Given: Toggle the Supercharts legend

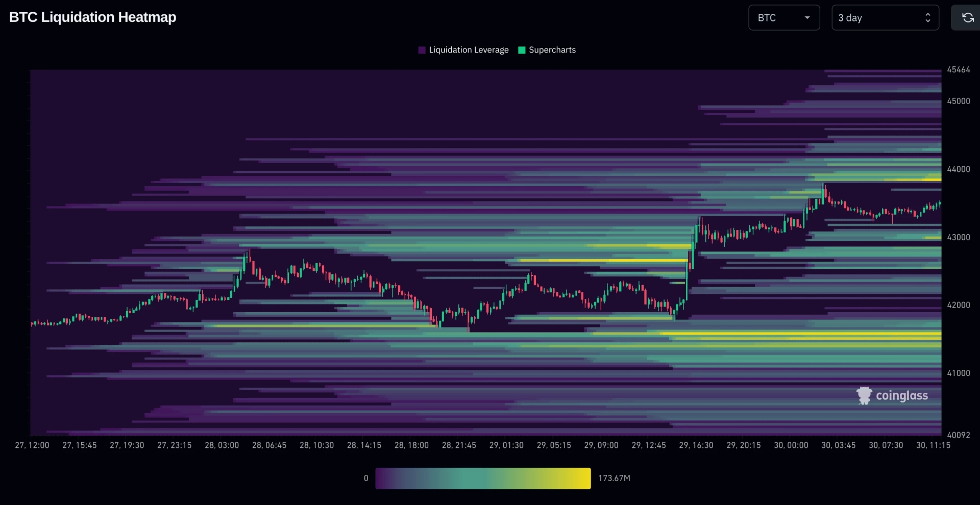Looking at the screenshot, I should pos(547,50).
